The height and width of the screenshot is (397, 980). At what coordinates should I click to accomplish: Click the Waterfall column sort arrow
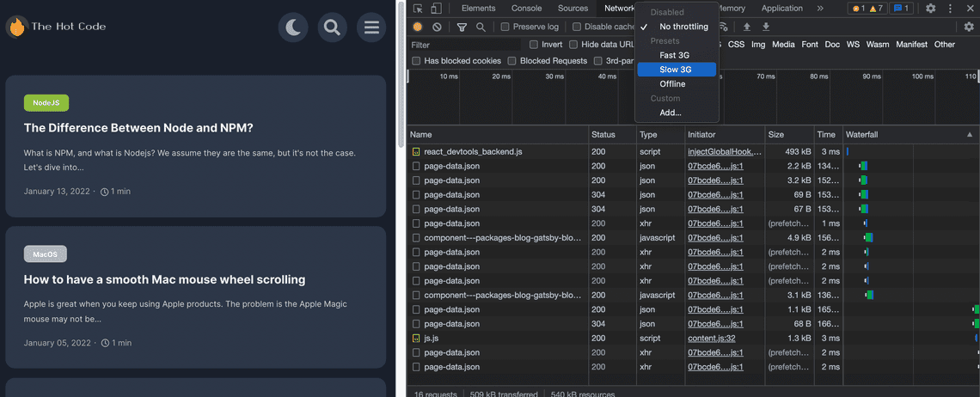(x=970, y=134)
